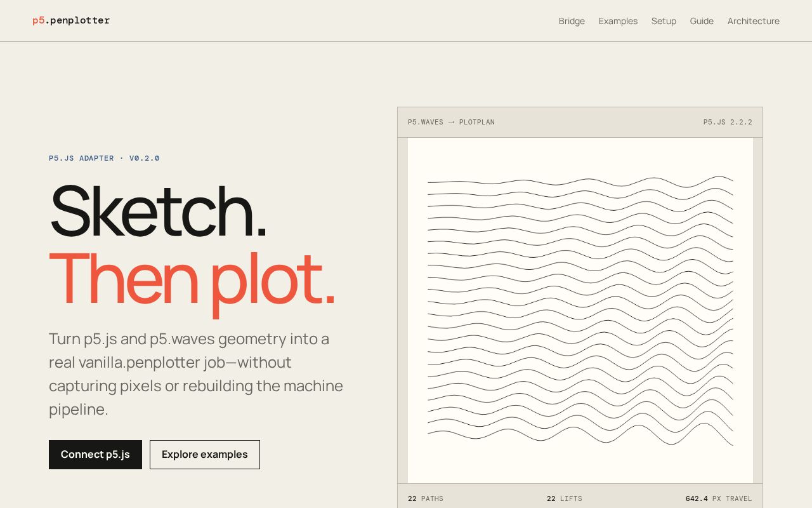Open the p5.penplotter home logo
The width and height of the screenshot is (812, 508).
(x=71, y=20)
